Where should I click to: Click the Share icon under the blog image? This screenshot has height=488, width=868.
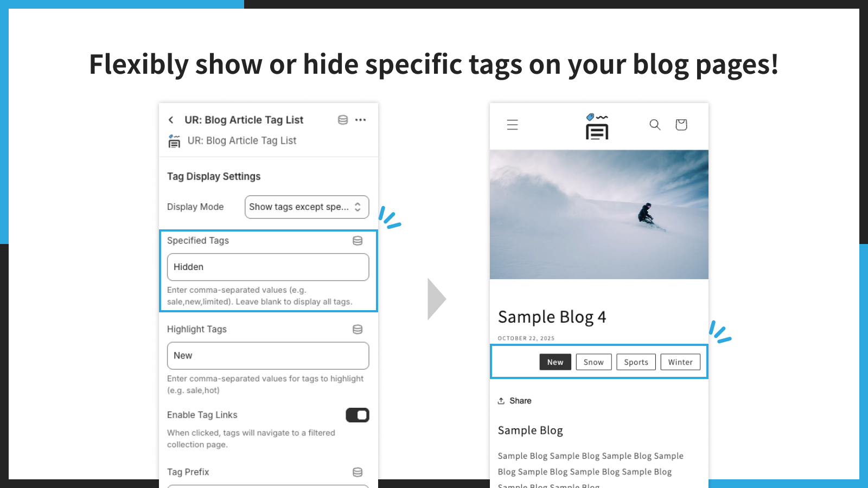[x=502, y=401]
